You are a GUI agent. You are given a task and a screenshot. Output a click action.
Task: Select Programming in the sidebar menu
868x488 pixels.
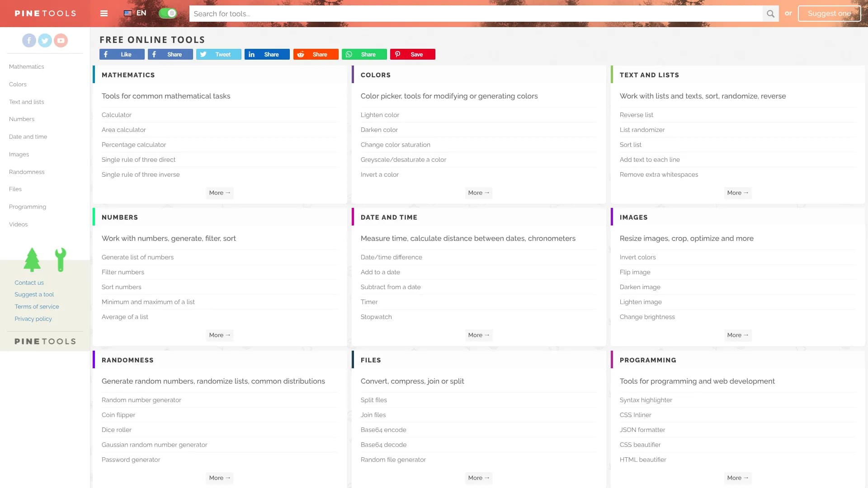pos(28,206)
